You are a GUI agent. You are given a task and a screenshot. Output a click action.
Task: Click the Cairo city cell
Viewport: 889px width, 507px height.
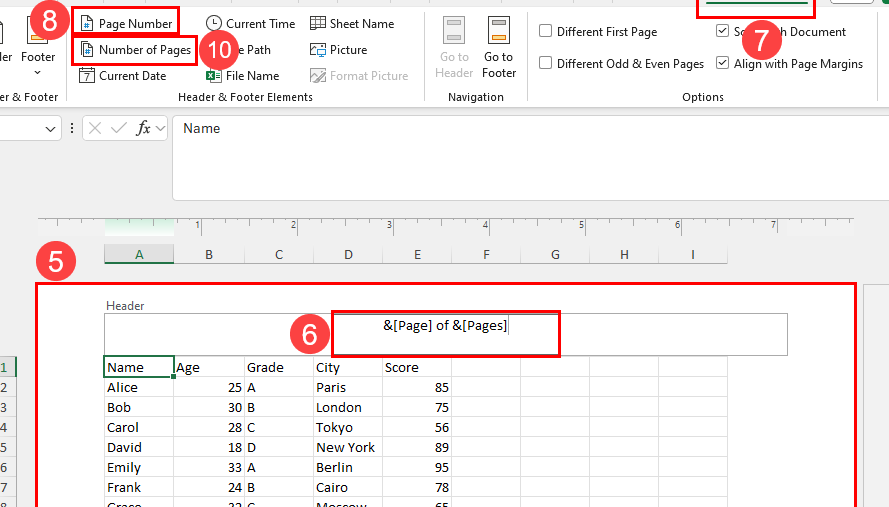tap(348, 487)
